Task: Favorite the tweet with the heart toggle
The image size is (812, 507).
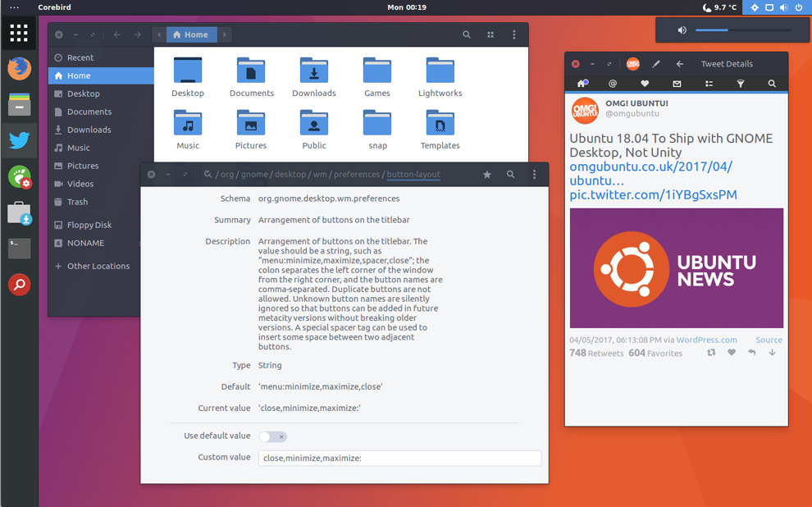Action: (x=732, y=353)
